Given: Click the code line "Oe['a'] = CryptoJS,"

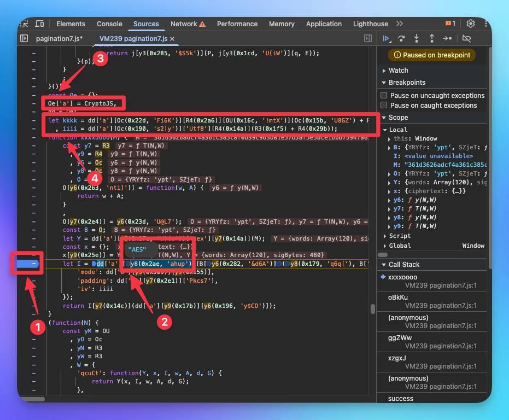Looking at the screenshot, I should (x=82, y=103).
